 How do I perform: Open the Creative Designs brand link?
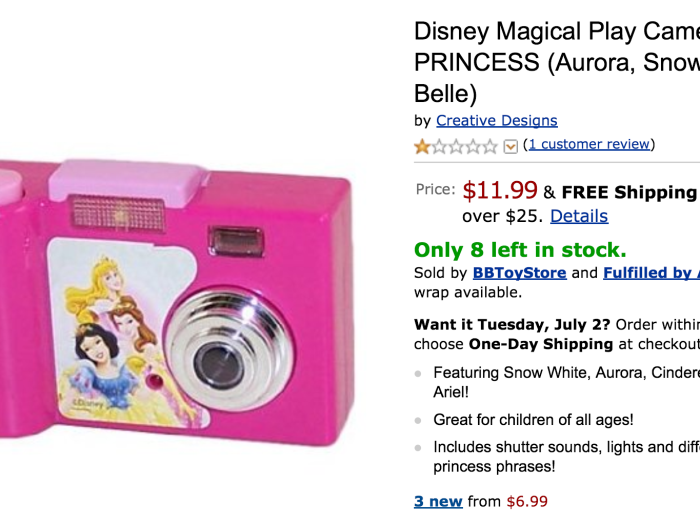click(496, 120)
